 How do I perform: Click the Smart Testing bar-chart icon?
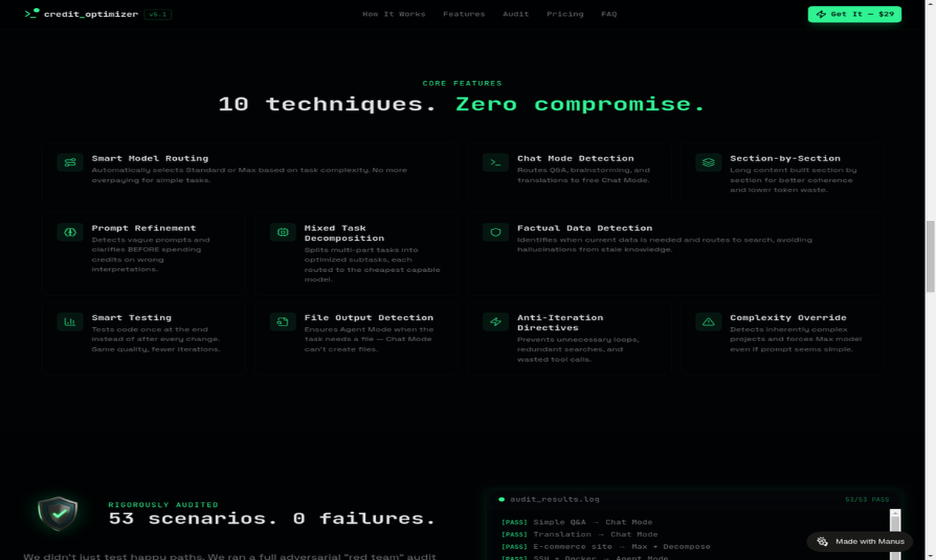69,321
